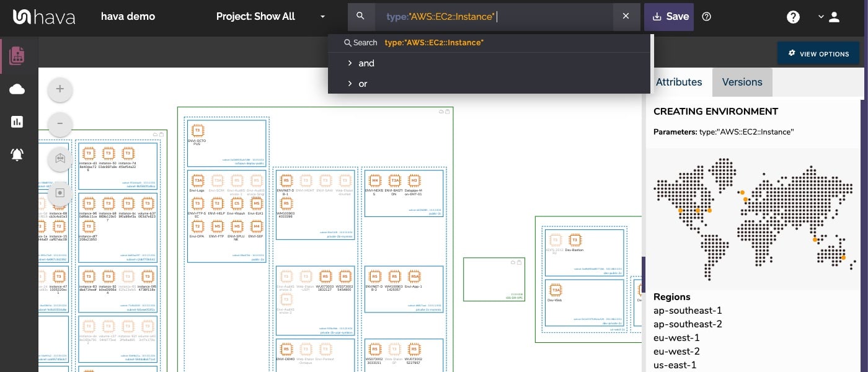868x372 pixels.
Task: Select the ENVI-BASTION T3A instance
Action: point(394,180)
